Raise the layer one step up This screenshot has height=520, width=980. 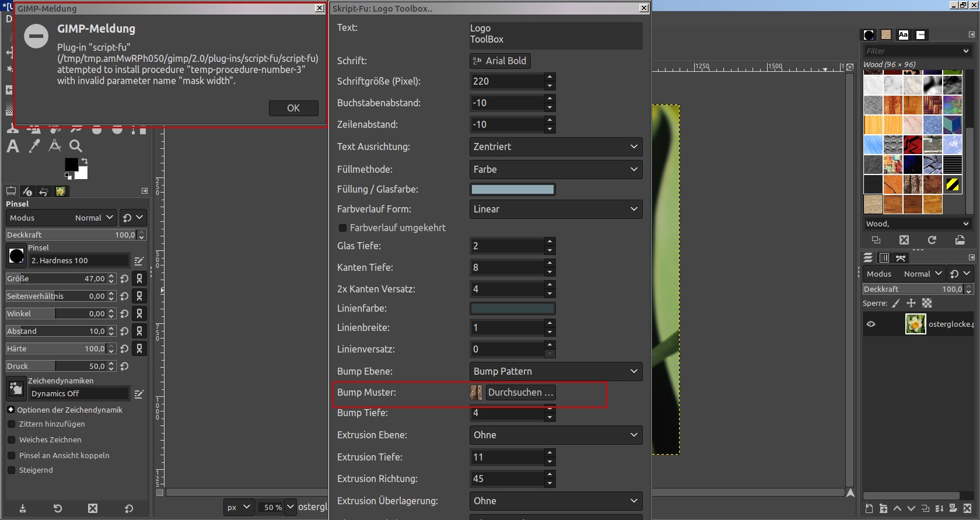[x=897, y=508]
